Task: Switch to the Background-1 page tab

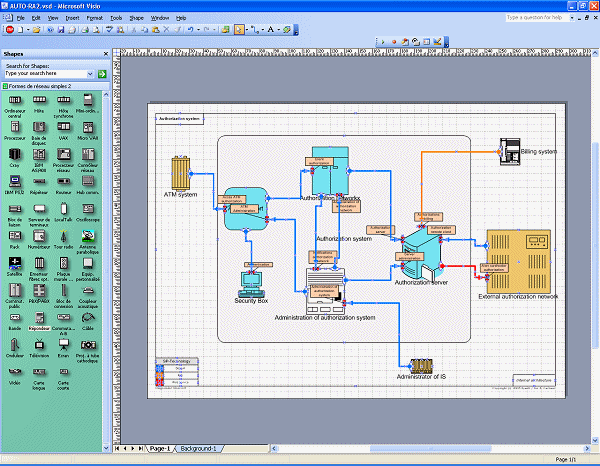Action: coord(198,448)
